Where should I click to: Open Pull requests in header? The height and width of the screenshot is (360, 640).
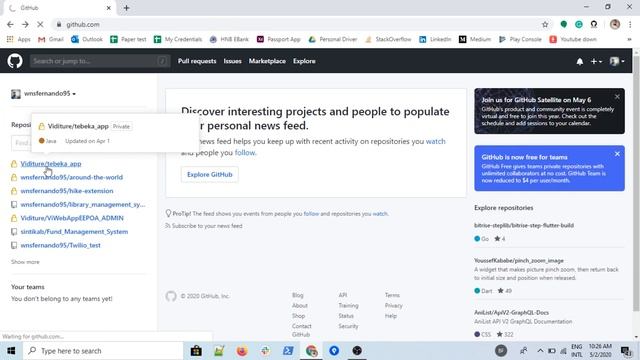pos(197,61)
